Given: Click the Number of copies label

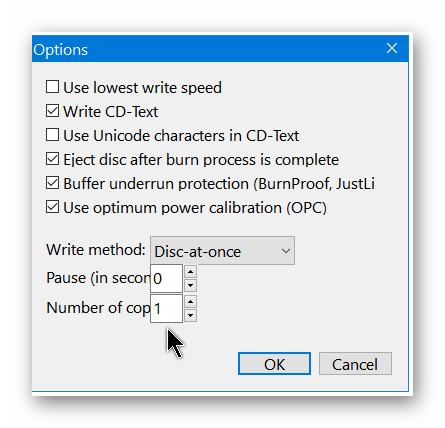Looking at the screenshot, I should 98,308.
